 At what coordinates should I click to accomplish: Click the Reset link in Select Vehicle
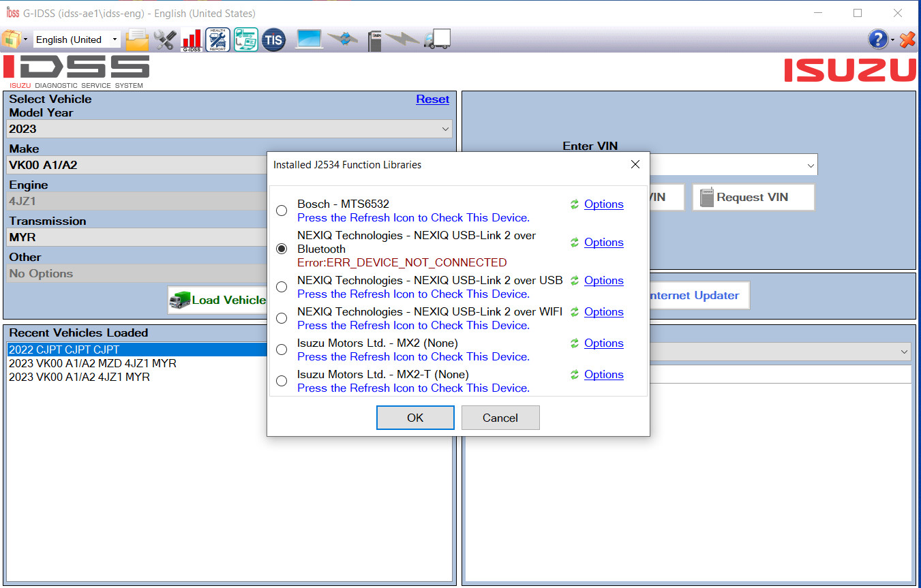pyautogui.click(x=432, y=99)
